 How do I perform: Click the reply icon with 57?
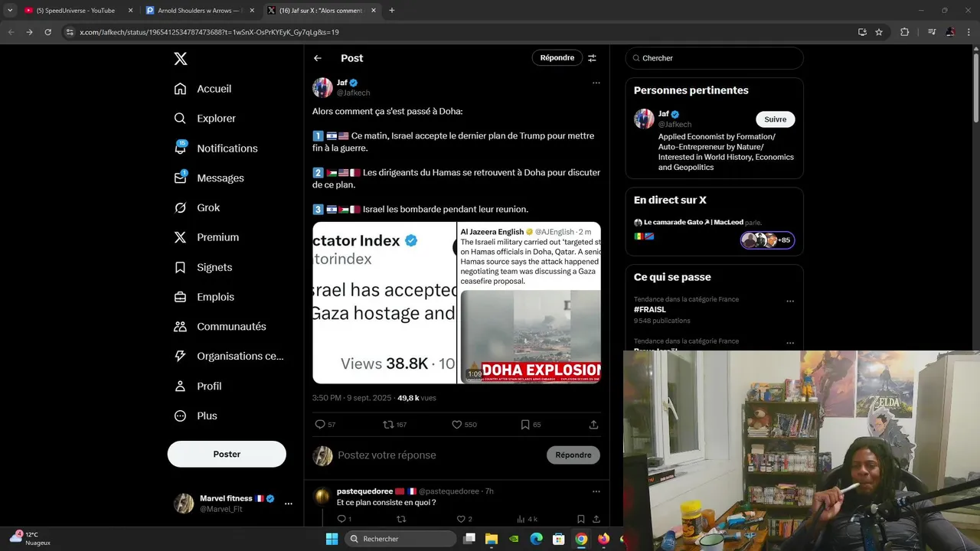click(x=325, y=425)
